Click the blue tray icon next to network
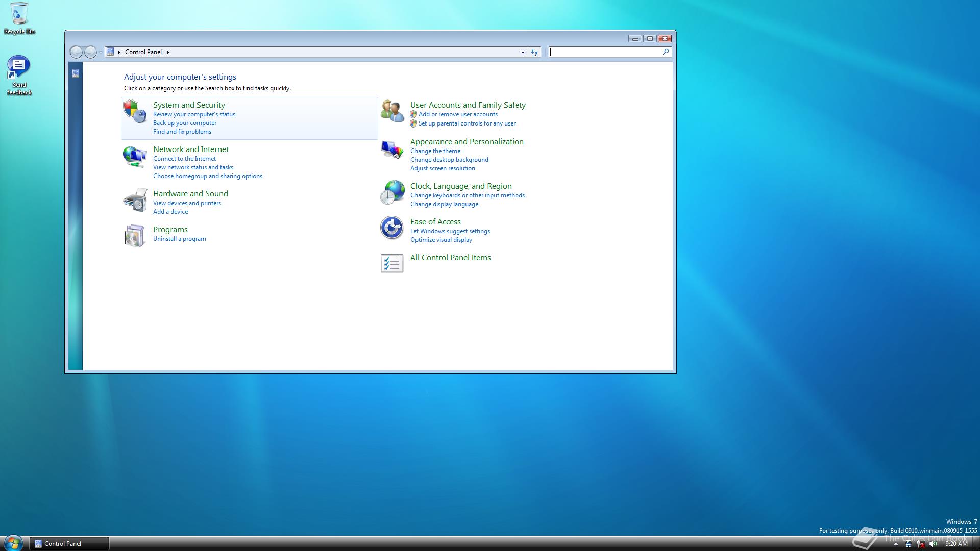This screenshot has height=551, width=980. click(x=909, y=544)
